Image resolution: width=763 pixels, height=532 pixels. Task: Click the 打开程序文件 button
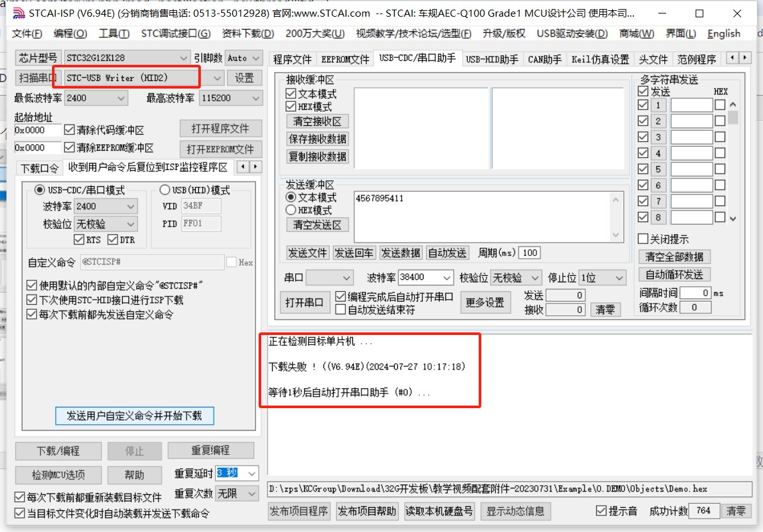[221, 129]
